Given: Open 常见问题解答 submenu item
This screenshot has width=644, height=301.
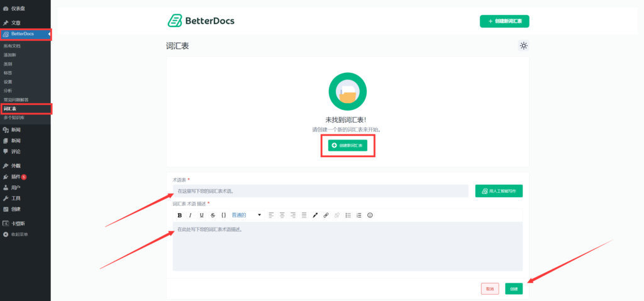Looking at the screenshot, I should click(16, 100).
